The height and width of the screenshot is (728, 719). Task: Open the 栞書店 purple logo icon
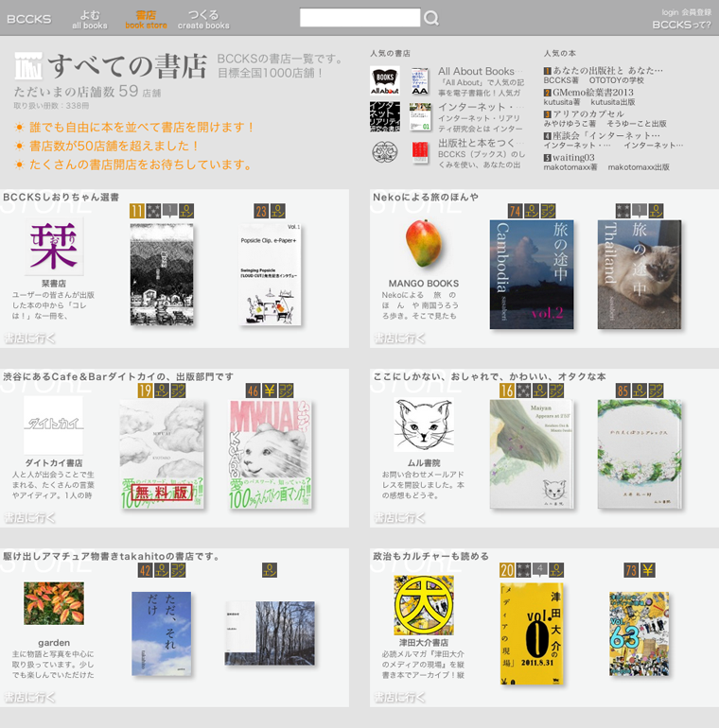[53, 246]
